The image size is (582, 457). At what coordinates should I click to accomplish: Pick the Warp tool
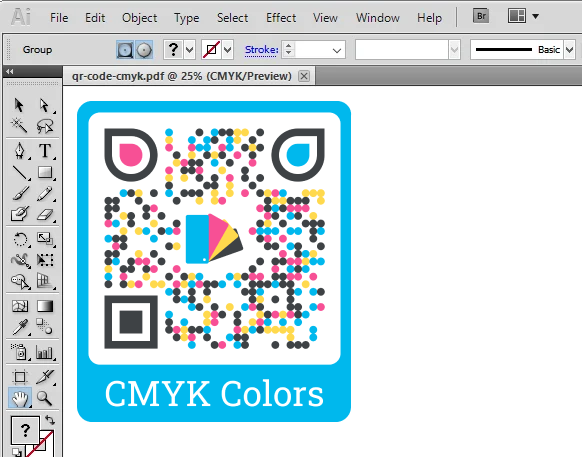point(20,260)
